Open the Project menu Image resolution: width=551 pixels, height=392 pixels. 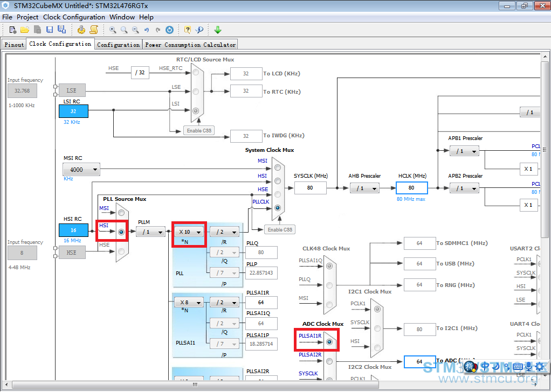coord(27,17)
